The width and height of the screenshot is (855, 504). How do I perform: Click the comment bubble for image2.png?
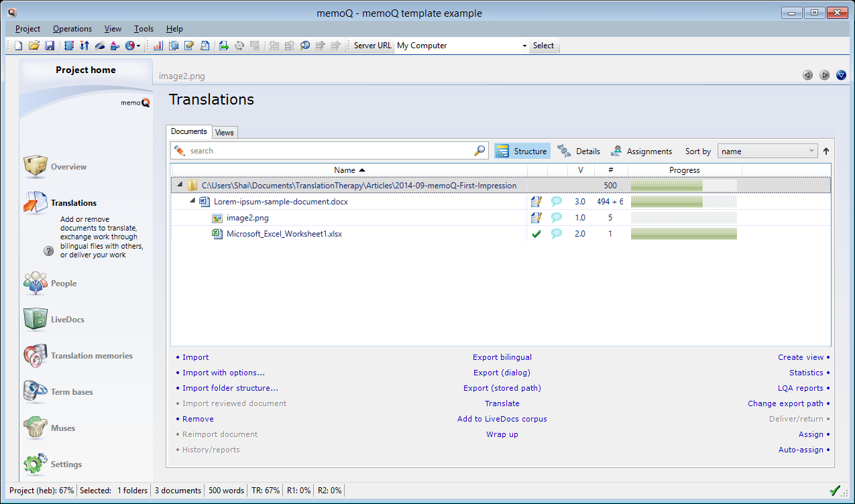557,218
